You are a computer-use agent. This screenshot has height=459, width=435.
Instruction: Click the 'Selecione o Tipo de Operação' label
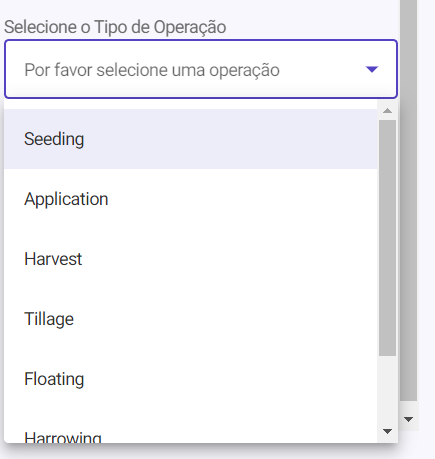click(x=115, y=27)
